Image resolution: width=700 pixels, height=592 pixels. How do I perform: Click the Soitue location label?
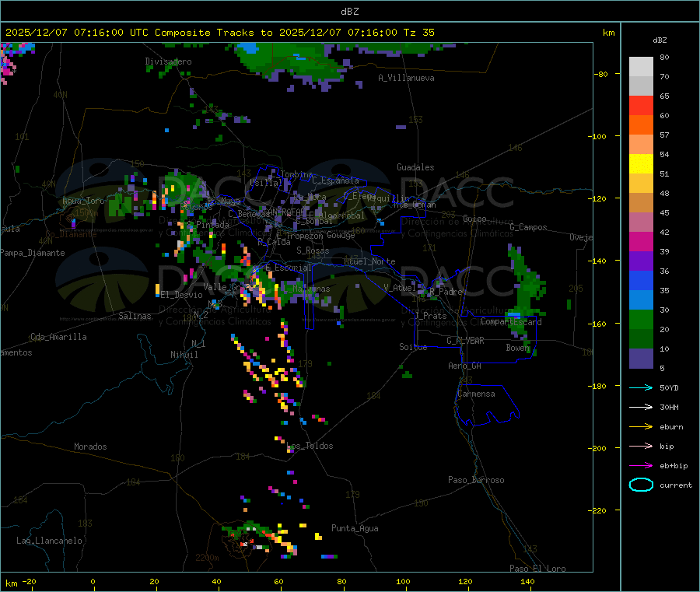click(413, 347)
